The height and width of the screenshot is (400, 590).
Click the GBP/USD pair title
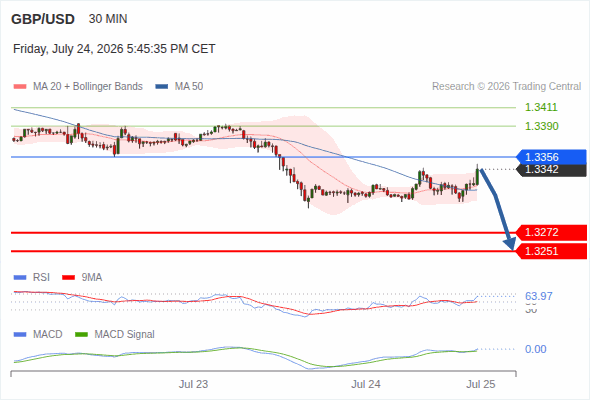pos(43,19)
